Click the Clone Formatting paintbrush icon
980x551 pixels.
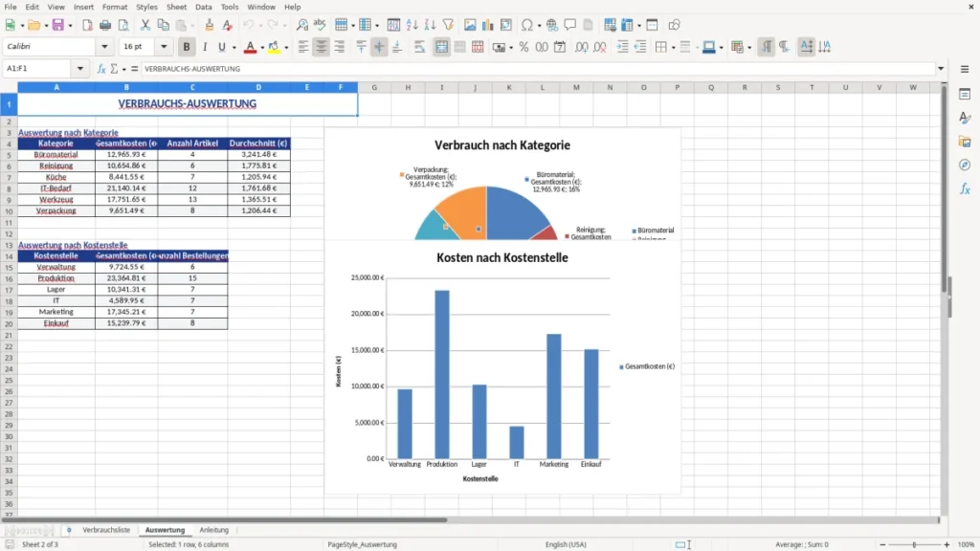[209, 25]
